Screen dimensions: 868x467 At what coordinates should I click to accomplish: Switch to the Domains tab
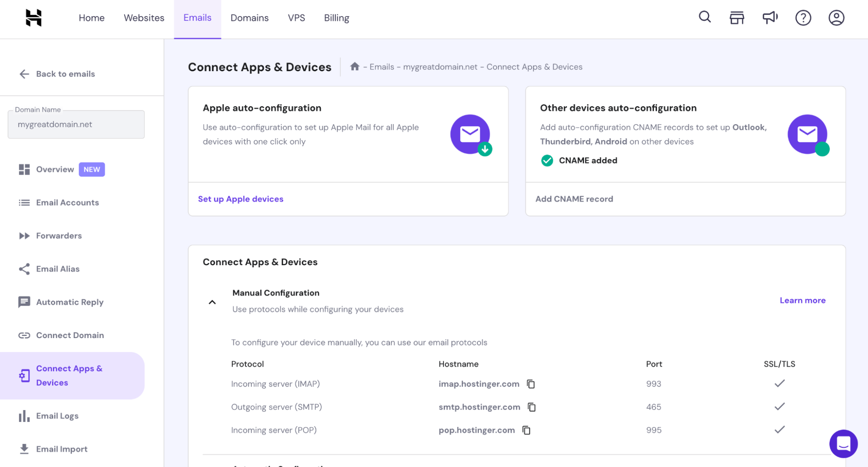click(250, 18)
